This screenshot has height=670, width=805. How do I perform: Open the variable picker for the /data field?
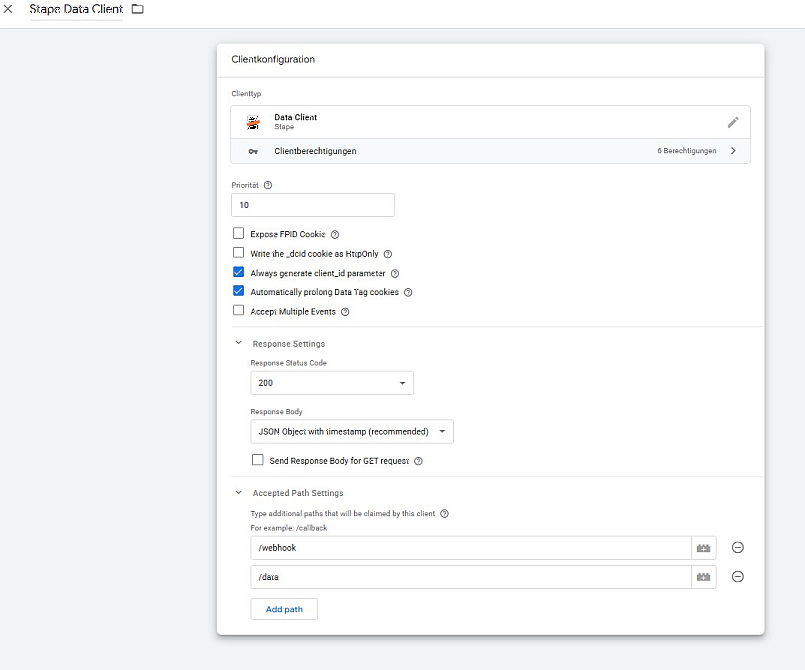[703, 577]
